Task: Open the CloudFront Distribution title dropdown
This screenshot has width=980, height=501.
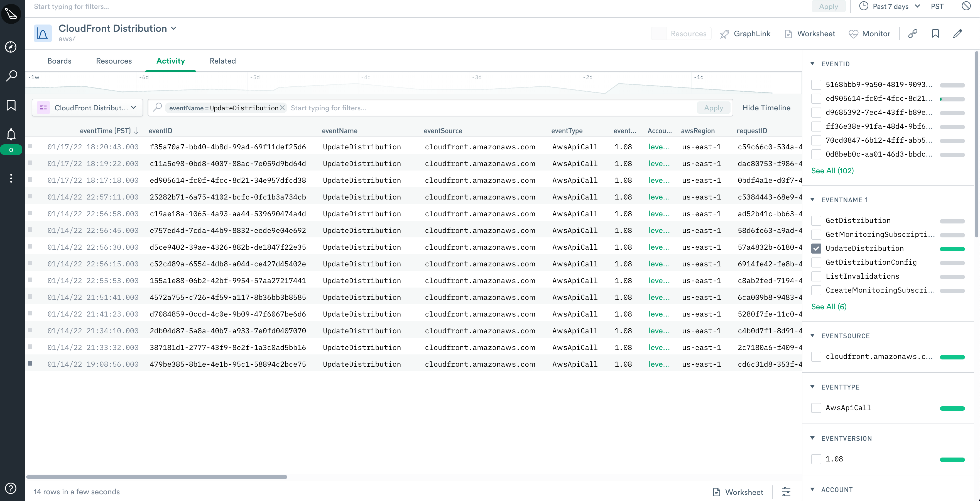Action: click(174, 28)
